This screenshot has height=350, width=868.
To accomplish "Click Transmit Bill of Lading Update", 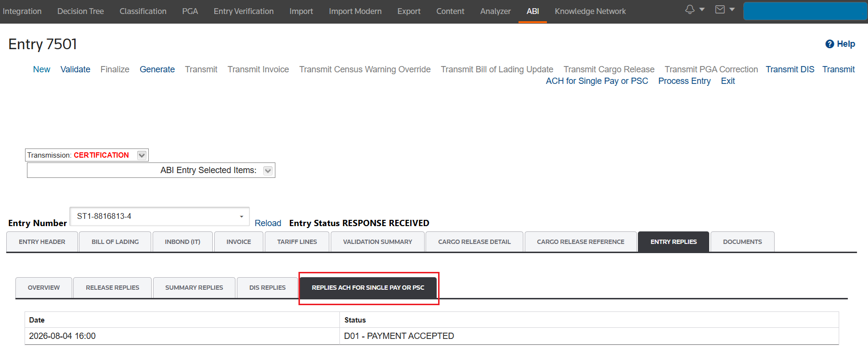I will [497, 69].
